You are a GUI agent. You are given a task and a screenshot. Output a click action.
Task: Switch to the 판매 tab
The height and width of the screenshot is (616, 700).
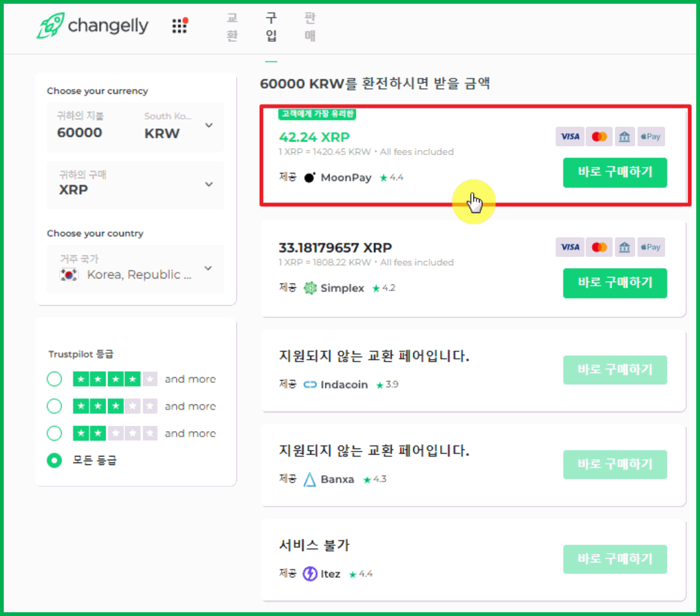(310, 27)
